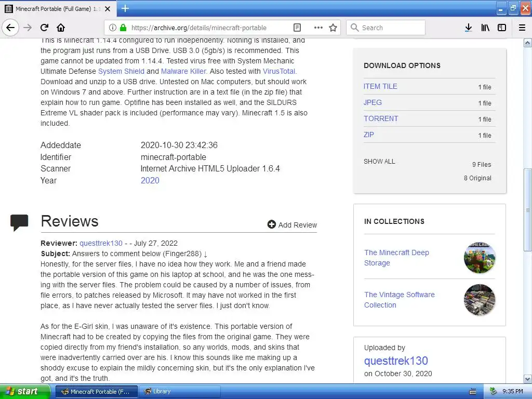Open The Vintage Software Collection link

400,300
